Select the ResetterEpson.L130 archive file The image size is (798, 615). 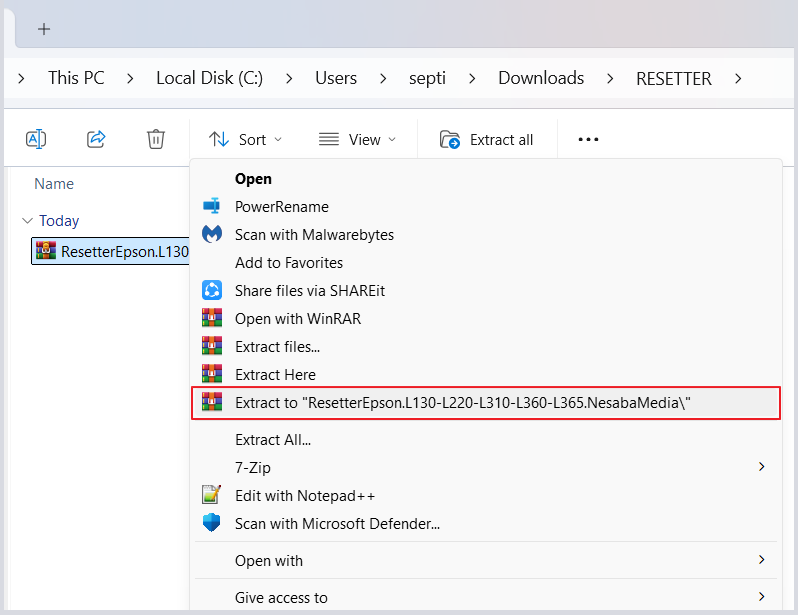pyautogui.click(x=110, y=251)
